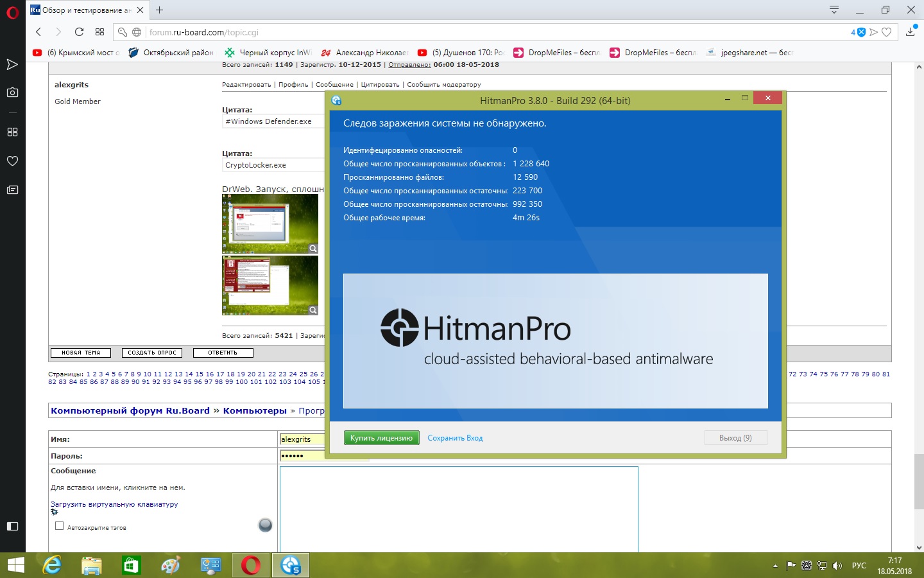Go forward to the next page
The image size is (924, 578).
58,32
